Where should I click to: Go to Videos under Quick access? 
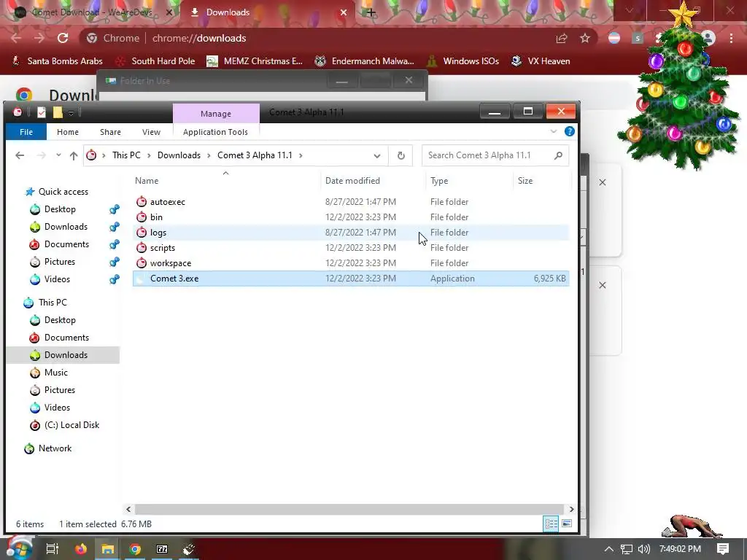pyautogui.click(x=57, y=279)
